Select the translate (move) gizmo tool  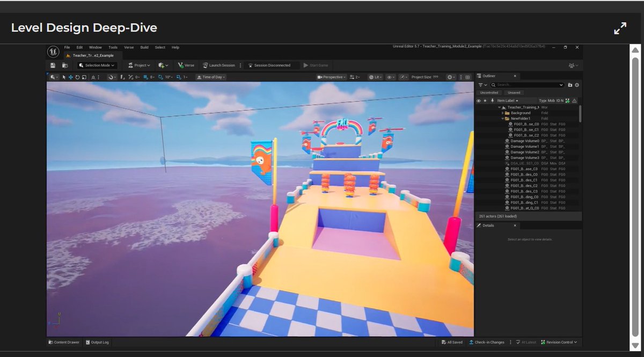click(x=71, y=77)
